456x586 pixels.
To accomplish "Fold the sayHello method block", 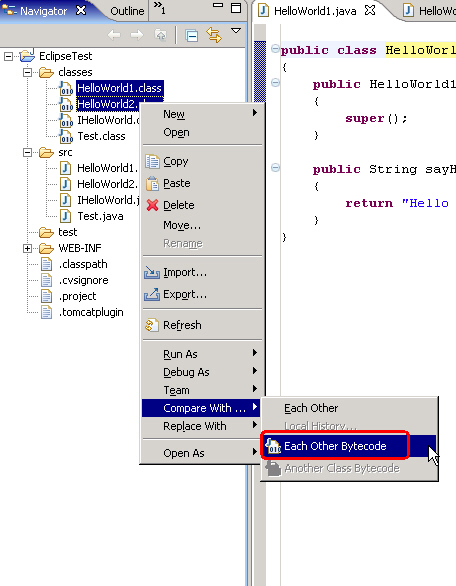I will point(275,167).
